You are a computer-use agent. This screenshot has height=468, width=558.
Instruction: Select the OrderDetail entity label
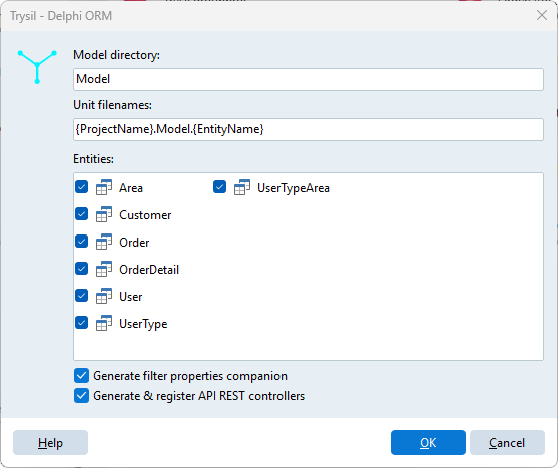tap(149, 270)
